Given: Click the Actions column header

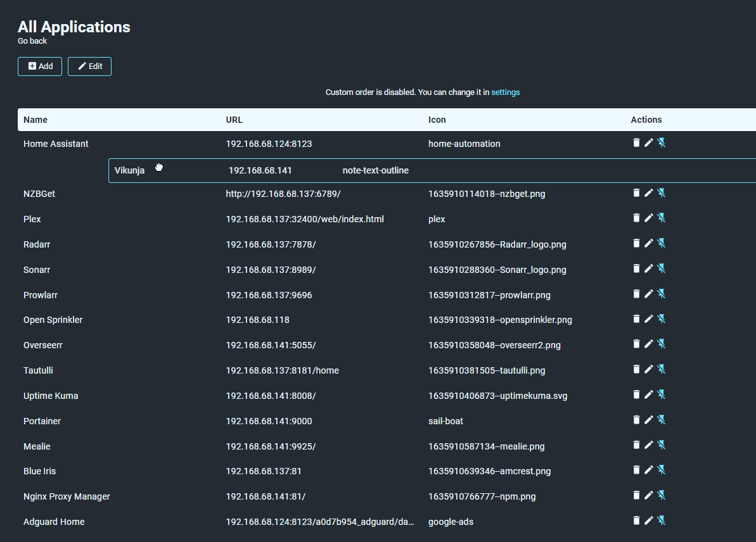Looking at the screenshot, I should coord(646,120).
